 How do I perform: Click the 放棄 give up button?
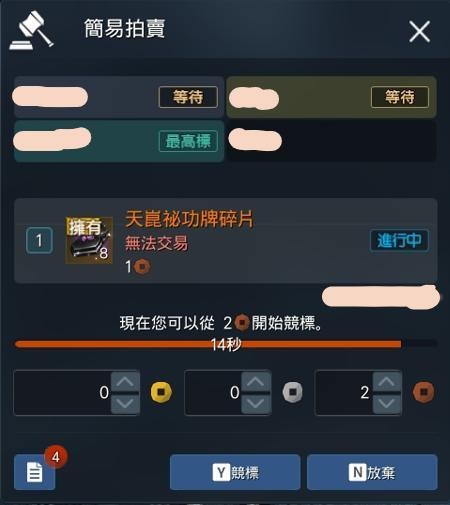372,472
